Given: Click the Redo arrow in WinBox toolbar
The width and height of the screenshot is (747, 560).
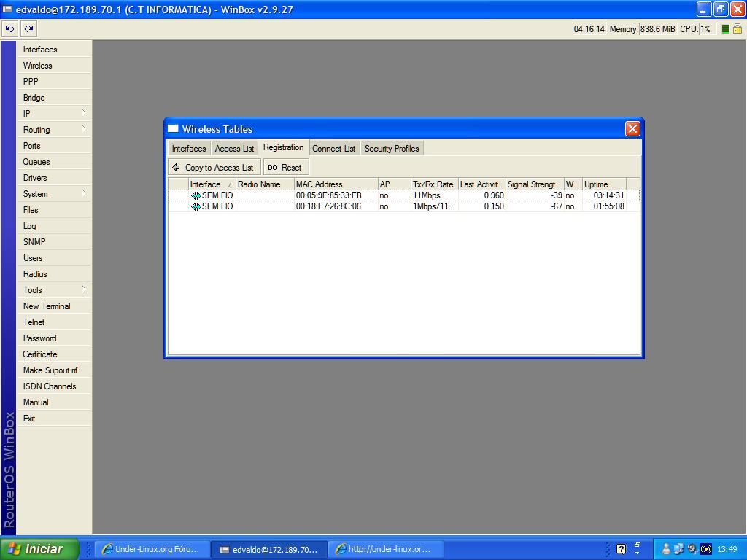Looking at the screenshot, I should (28, 29).
